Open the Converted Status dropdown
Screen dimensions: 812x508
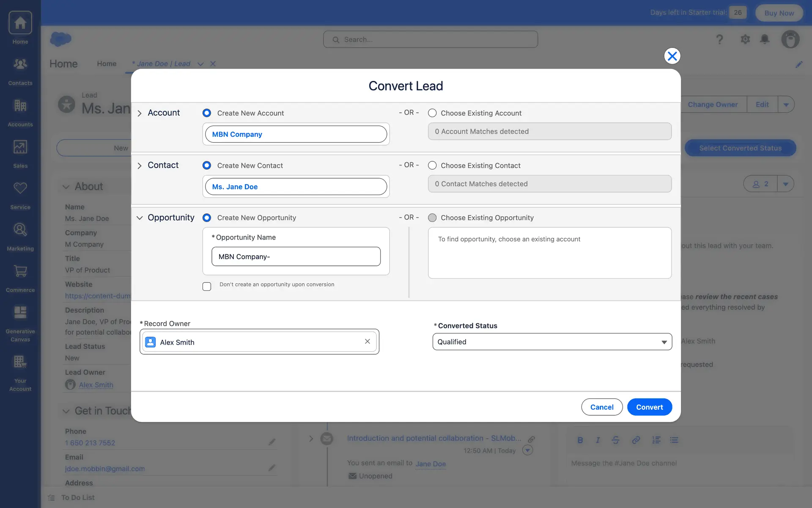(x=552, y=342)
